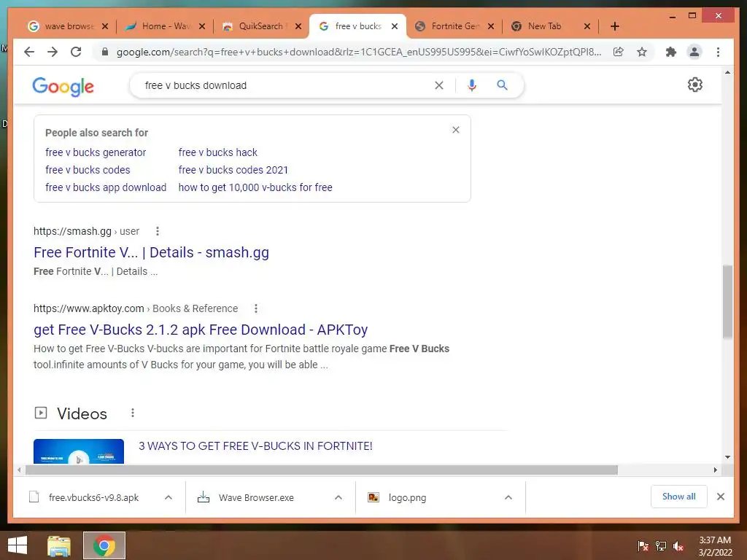747x560 pixels.
Task: Click the horizontal scrollbar thumb
Action: click(322, 470)
